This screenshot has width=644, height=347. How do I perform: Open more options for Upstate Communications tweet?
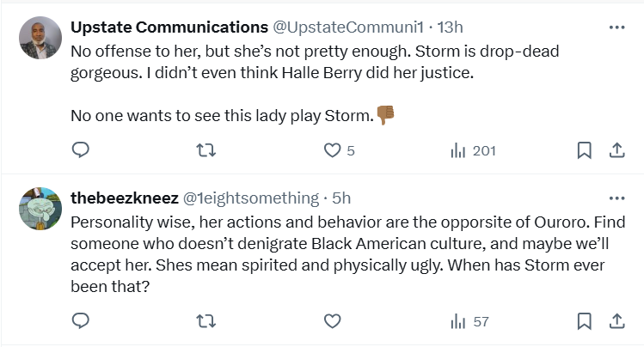click(x=616, y=27)
